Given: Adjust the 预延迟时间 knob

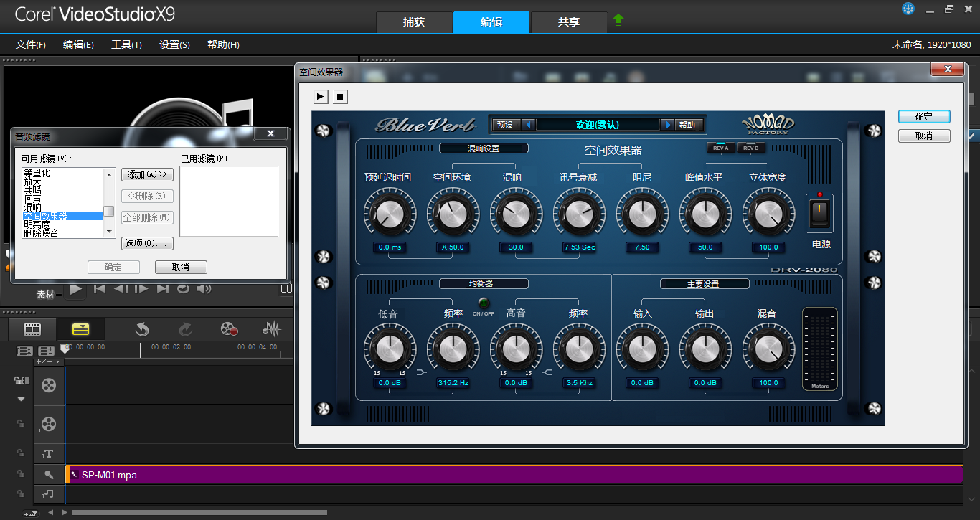Looking at the screenshot, I should (x=389, y=213).
